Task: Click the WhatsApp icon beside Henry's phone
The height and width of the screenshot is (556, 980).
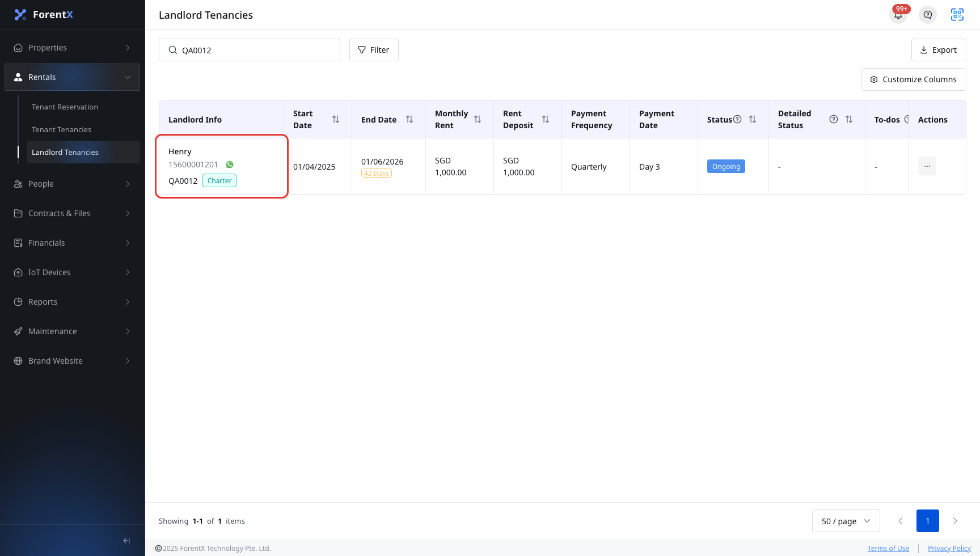Action: point(230,165)
